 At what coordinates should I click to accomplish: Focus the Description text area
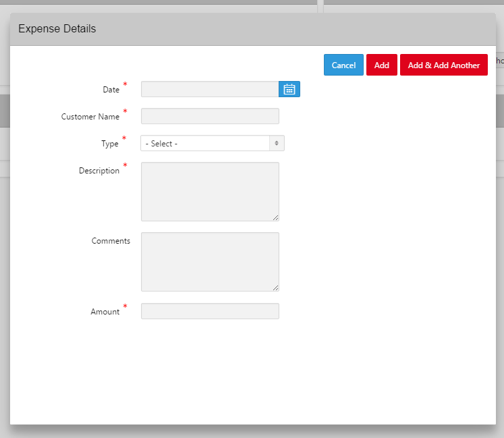[x=209, y=190]
